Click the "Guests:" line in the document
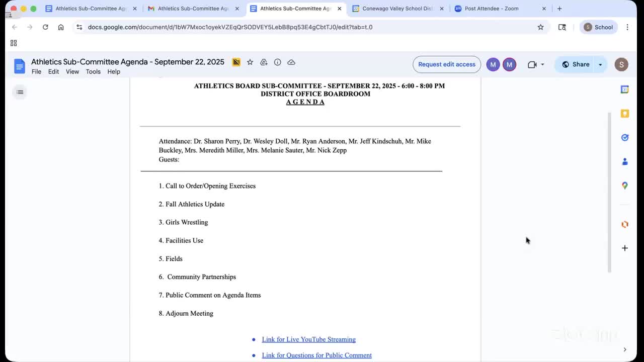The height and width of the screenshot is (362, 644). coord(169,159)
